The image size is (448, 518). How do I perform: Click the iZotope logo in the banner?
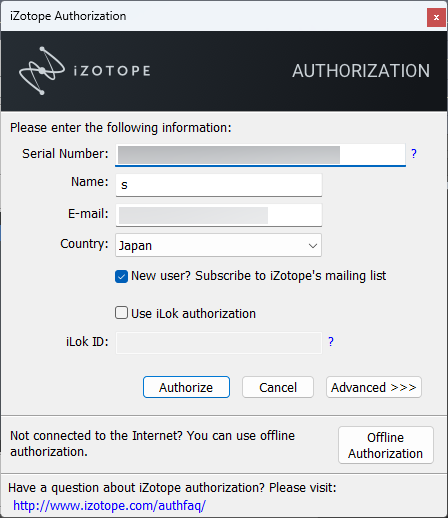84,70
